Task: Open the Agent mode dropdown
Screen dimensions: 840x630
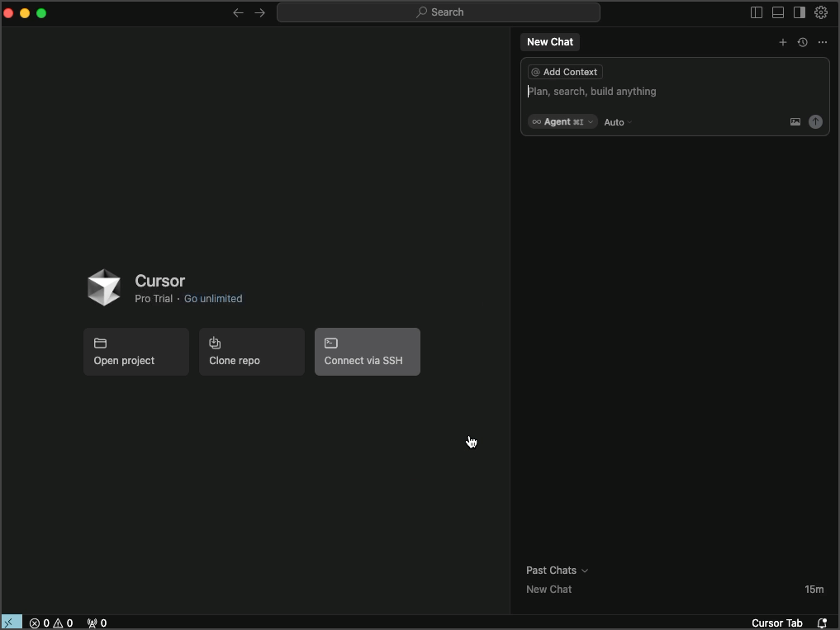Action: [562, 121]
